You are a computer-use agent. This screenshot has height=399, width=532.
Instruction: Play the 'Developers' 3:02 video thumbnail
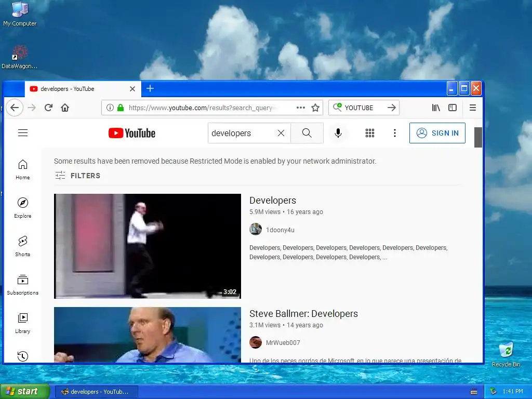click(148, 246)
